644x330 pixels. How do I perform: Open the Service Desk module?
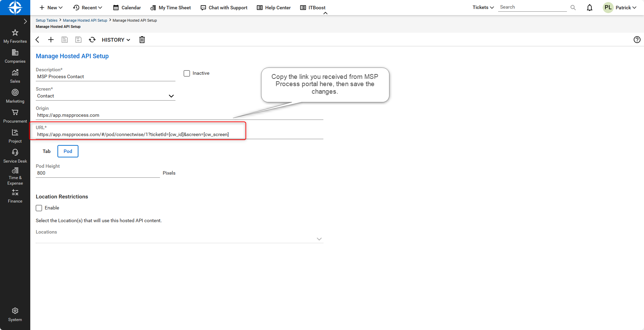coord(15,156)
